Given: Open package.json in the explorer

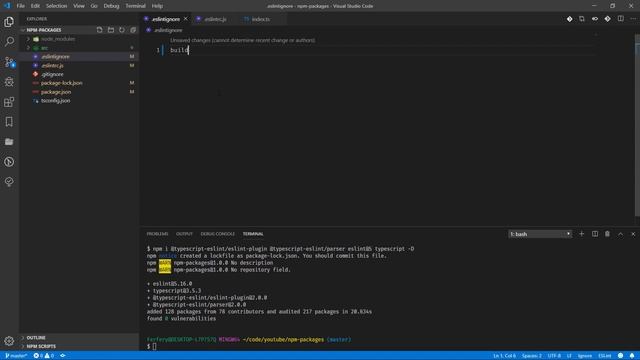Looking at the screenshot, I should [x=56, y=92].
